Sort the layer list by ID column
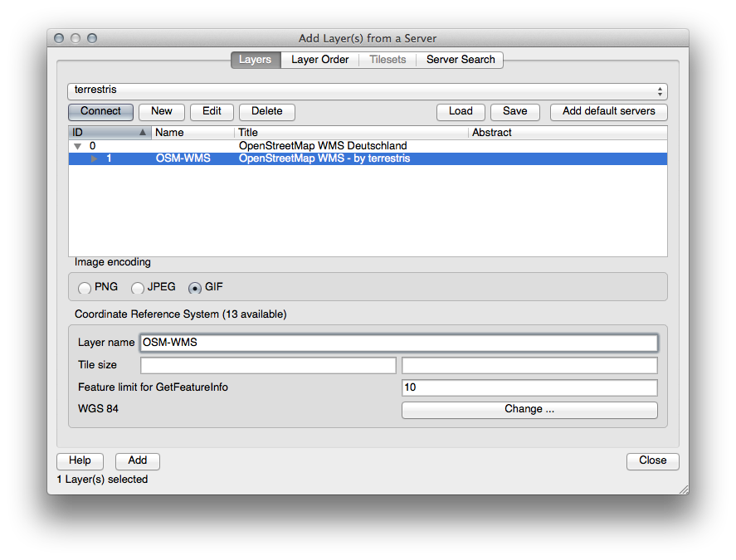Viewport: 736px width, 560px height. tap(110, 133)
